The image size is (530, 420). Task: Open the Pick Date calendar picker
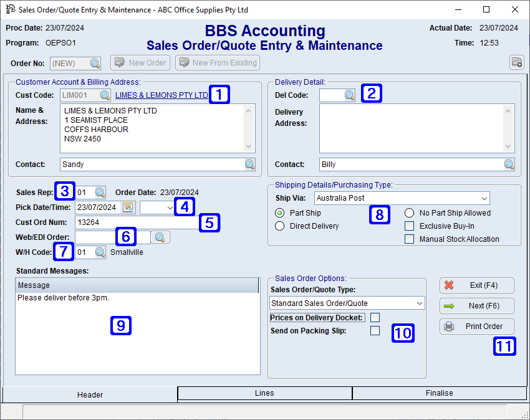128,208
